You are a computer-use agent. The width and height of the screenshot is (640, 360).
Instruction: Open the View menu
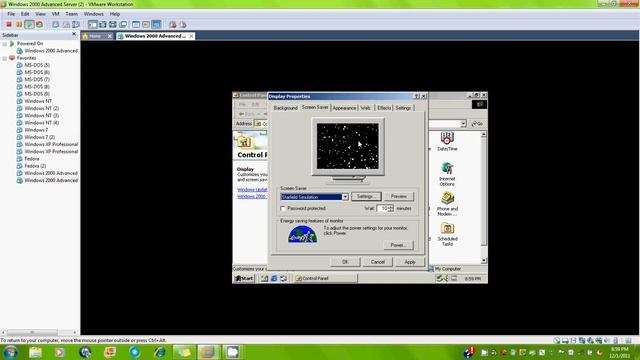(40, 14)
